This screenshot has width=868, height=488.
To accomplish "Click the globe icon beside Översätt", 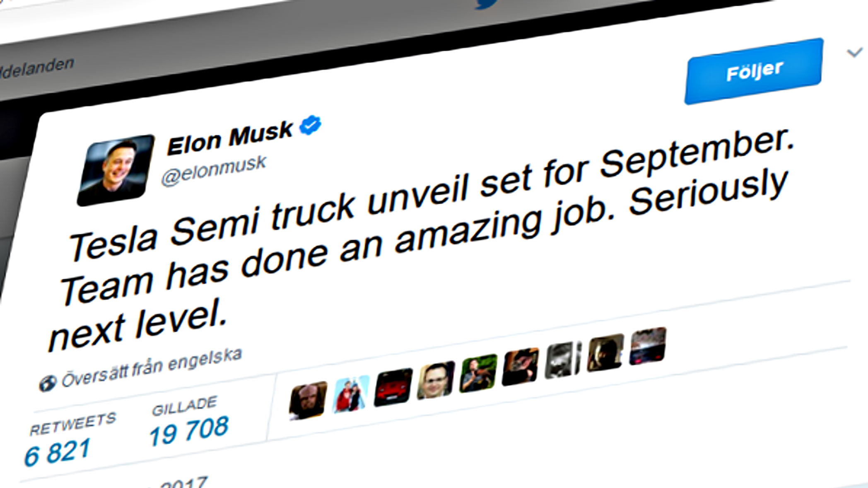I will [x=48, y=383].
